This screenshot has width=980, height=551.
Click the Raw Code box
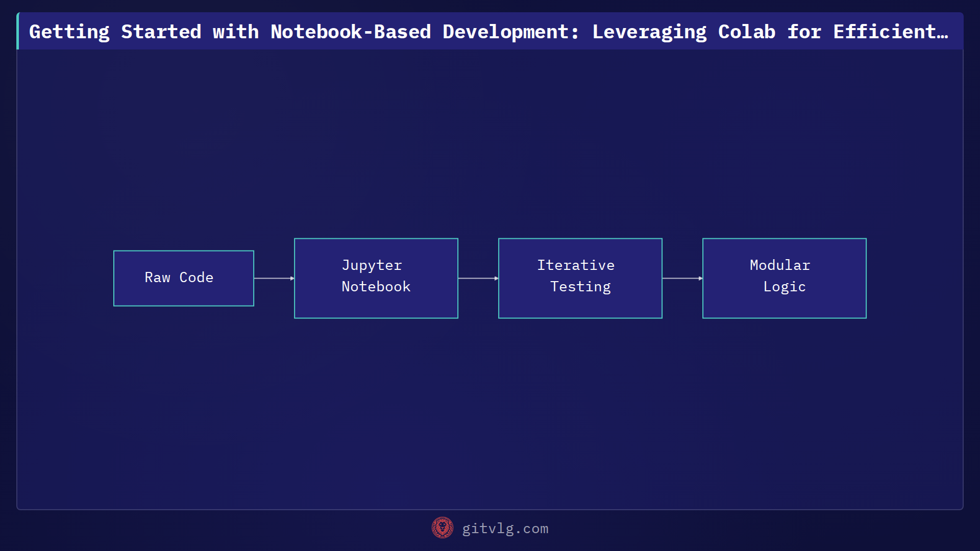pos(184,278)
